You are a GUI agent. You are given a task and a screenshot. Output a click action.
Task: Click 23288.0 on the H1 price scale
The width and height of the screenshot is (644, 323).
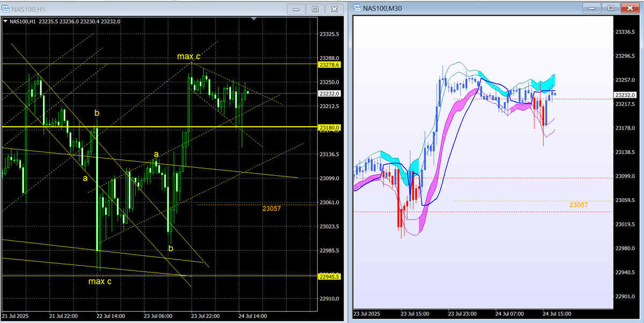pos(330,58)
